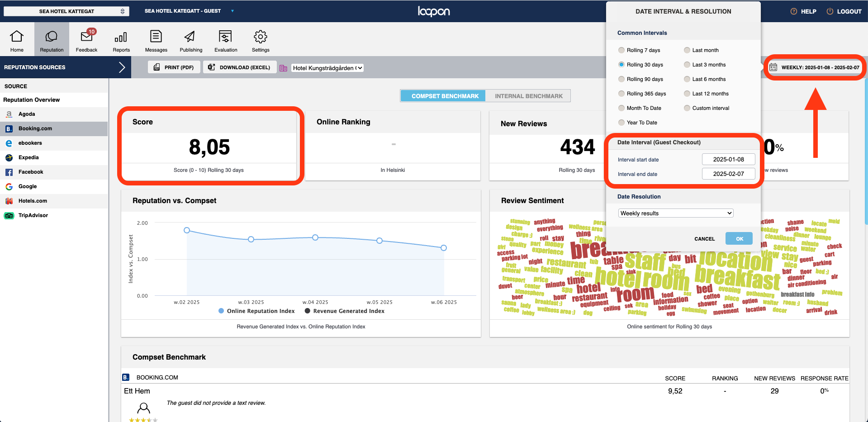Open the Reputation speech bubble icon
The height and width of the screenshot is (422, 868).
52,36
